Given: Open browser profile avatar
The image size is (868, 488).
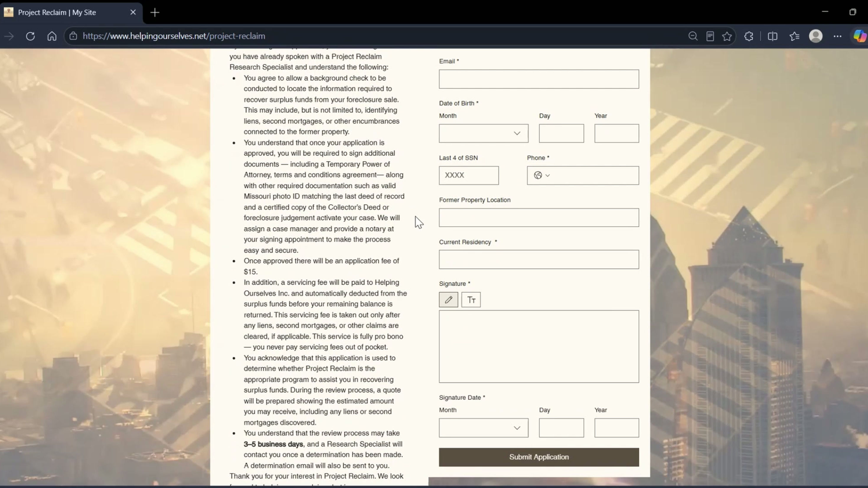Looking at the screenshot, I should pyautogui.click(x=816, y=36).
